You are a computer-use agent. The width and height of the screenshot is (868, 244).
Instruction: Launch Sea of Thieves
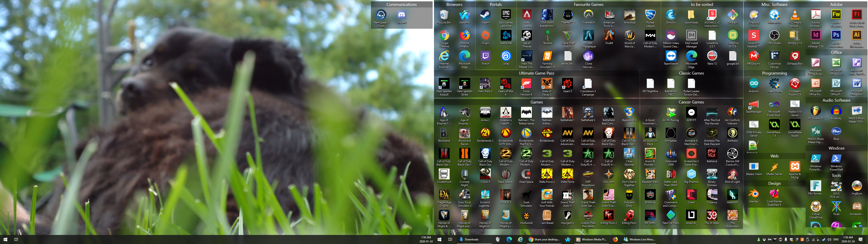[x=526, y=39]
